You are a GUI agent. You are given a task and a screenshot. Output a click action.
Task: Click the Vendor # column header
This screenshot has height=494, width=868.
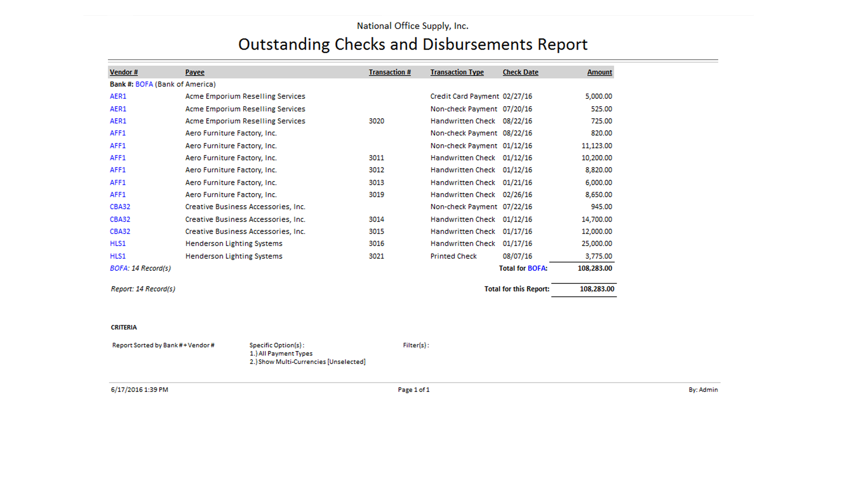tap(123, 72)
